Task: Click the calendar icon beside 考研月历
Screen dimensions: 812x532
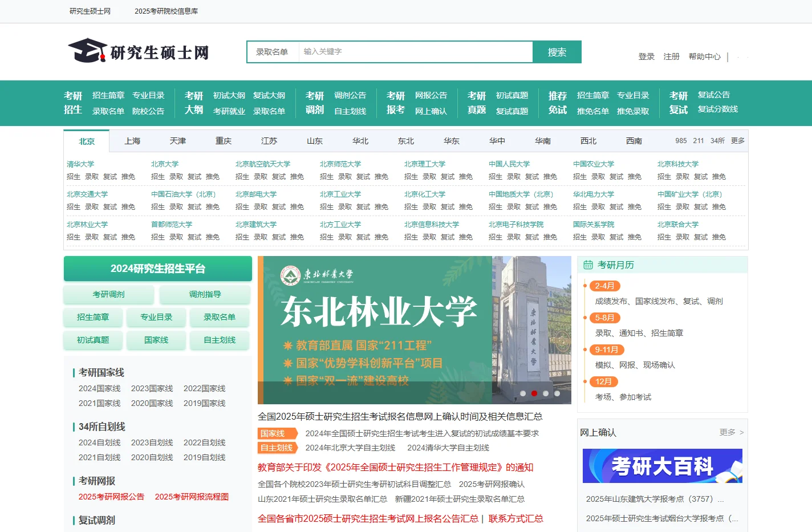Action: [x=588, y=265]
